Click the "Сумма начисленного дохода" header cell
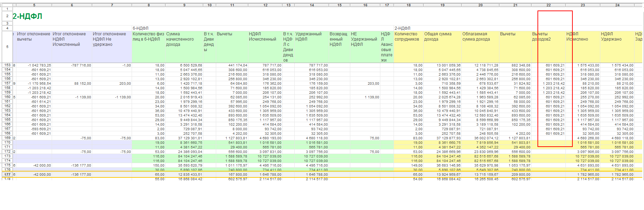Screen dimensions: 644x210 [184, 47]
